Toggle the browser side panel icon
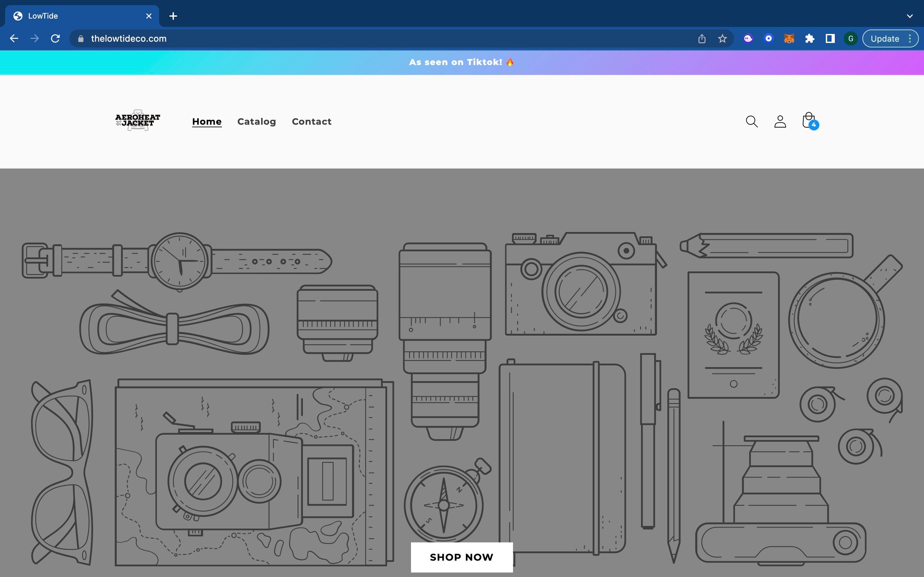The height and width of the screenshot is (577, 924). [x=829, y=38]
